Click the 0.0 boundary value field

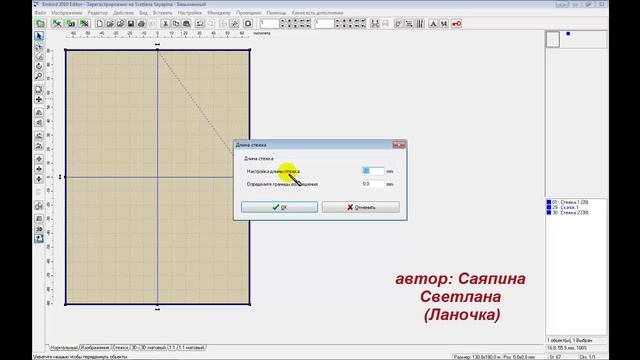[373, 184]
